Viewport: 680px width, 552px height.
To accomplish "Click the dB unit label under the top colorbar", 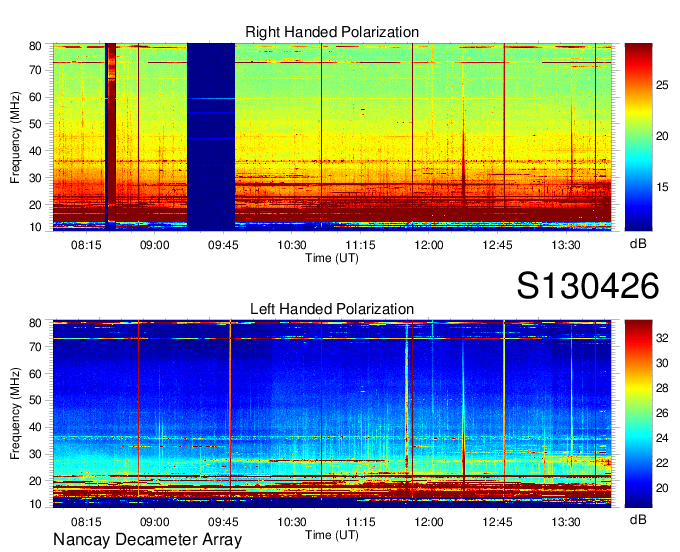I will pyautogui.click(x=638, y=244).
